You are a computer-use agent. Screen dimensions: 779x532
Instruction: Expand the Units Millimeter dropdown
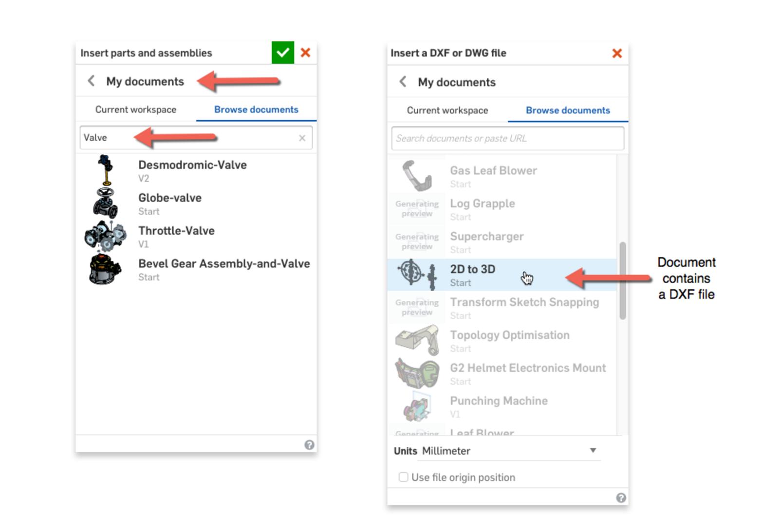coord(593,450)
